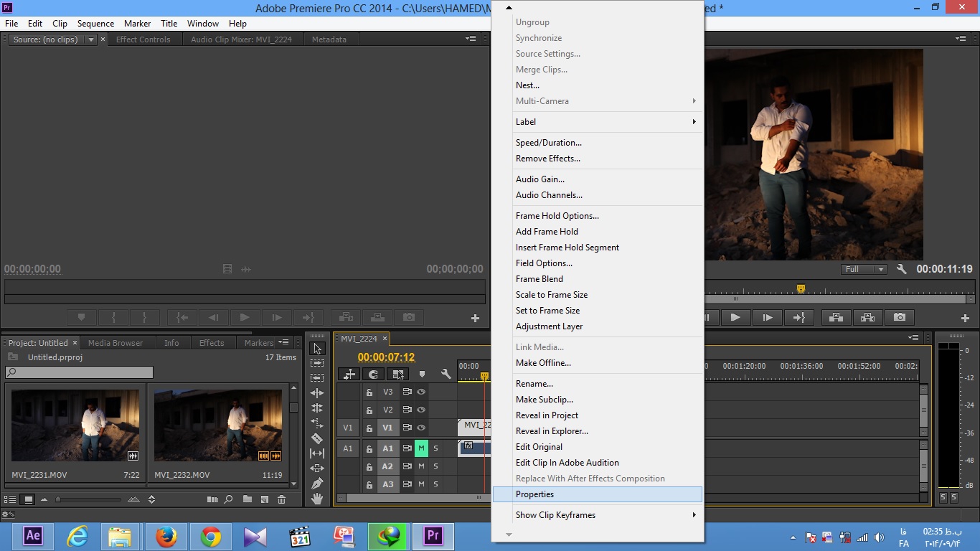Unmute track A1 with the M button

421,448
